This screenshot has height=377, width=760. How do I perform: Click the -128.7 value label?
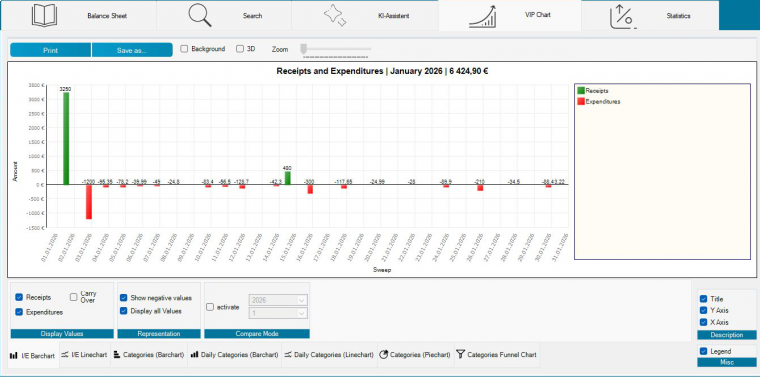click(241, 182)
